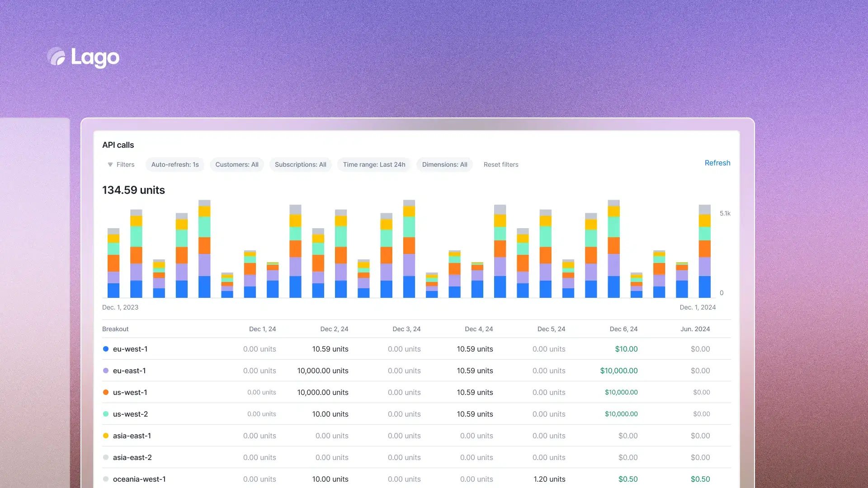Select the us-west-1 row label
Screen dimensions: 868x488
coord(130,392)
